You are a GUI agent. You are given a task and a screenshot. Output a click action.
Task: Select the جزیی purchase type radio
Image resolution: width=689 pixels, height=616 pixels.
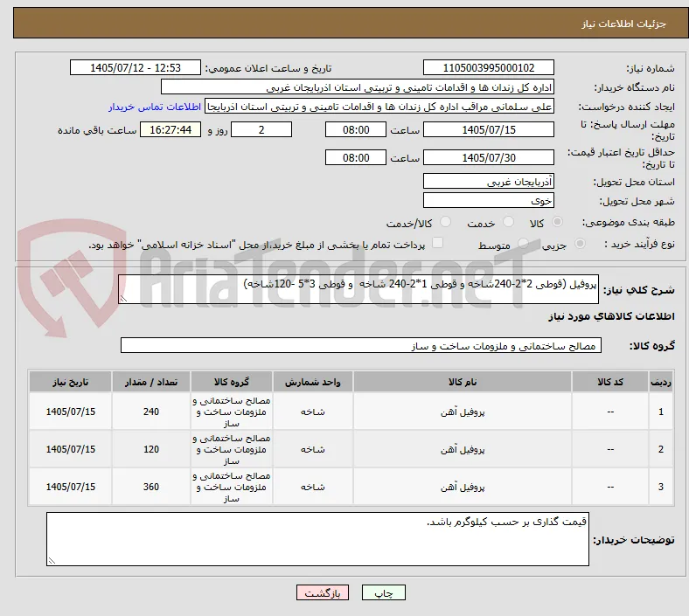pyautogui.click(x=580, y=244)
